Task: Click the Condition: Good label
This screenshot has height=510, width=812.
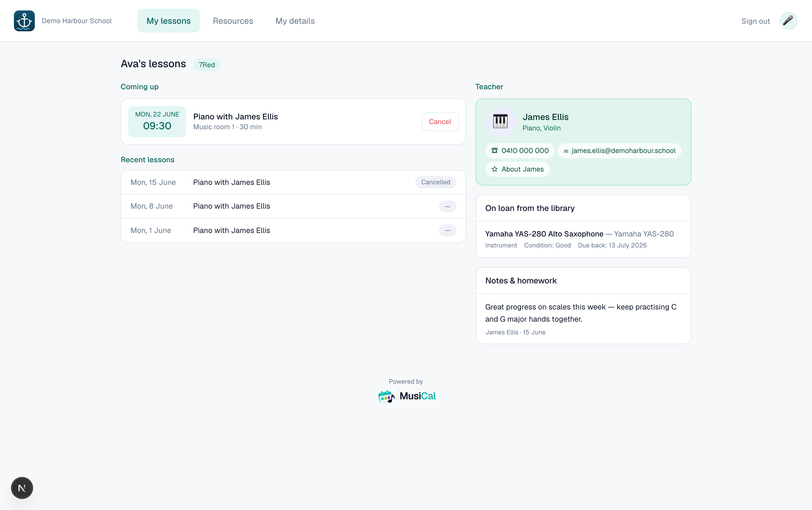Action: (547, 245)
